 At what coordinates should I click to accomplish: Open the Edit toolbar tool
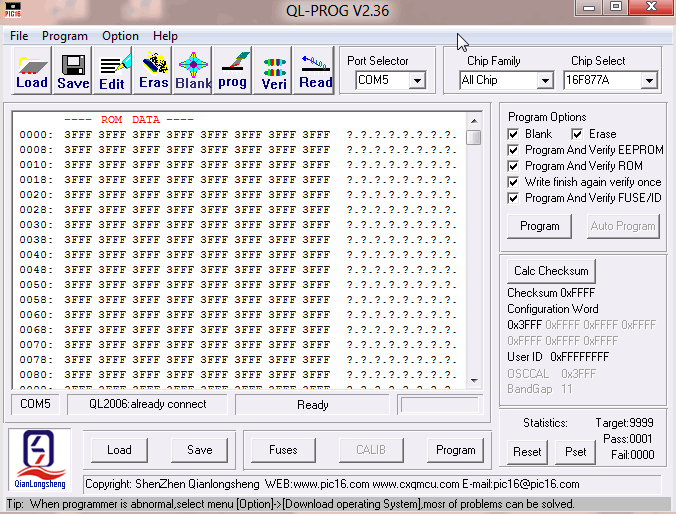click(112, 71)
